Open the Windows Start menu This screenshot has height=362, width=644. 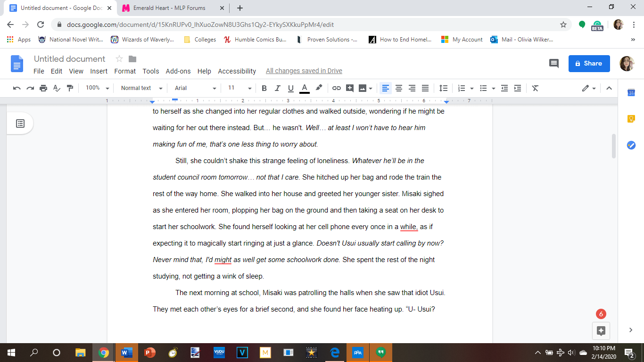11,353
